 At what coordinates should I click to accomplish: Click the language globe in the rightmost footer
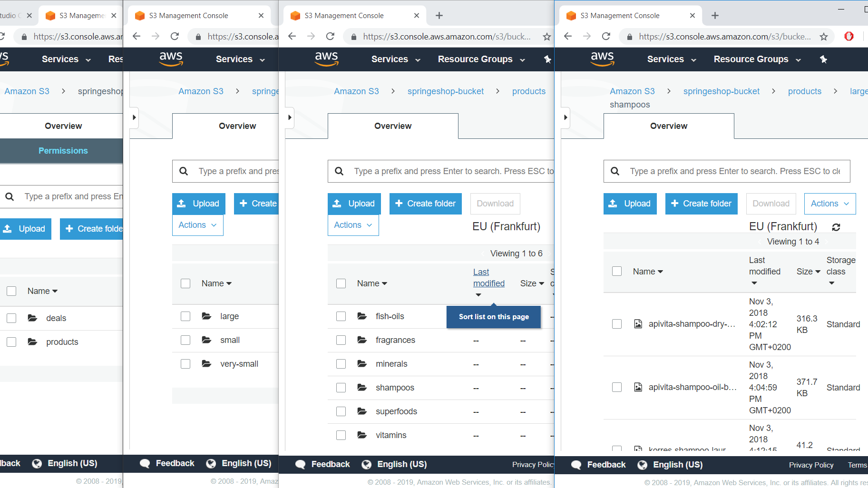[x=642, y=465]
